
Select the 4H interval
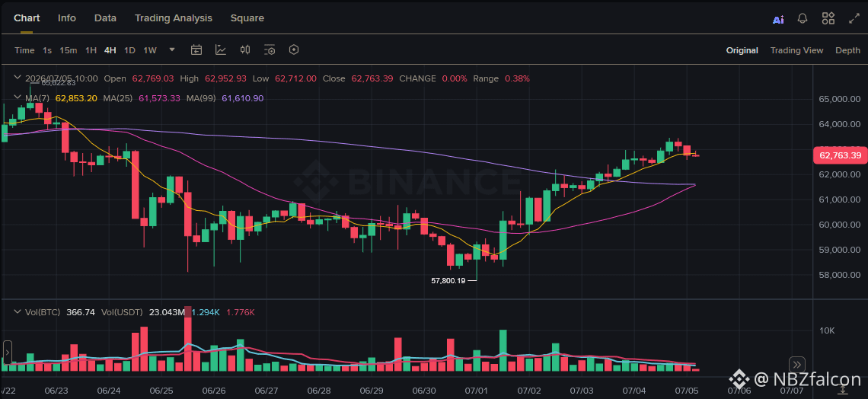[x=110, y=50]
